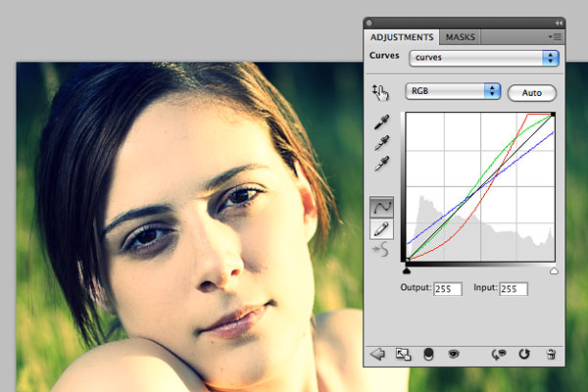Click the smooth curve icon
This screenshot has height=392, width=588.
(381, 251)
